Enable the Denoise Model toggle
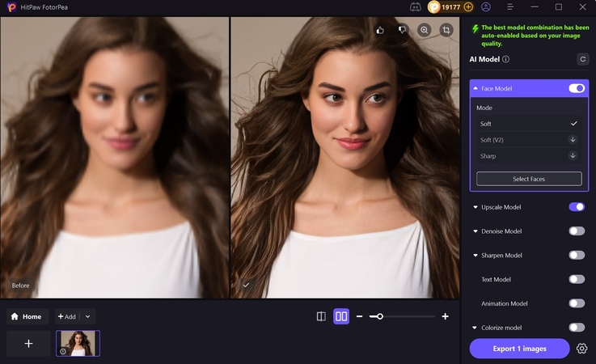This screenshot has width=596, height=364. pos(577,231)
